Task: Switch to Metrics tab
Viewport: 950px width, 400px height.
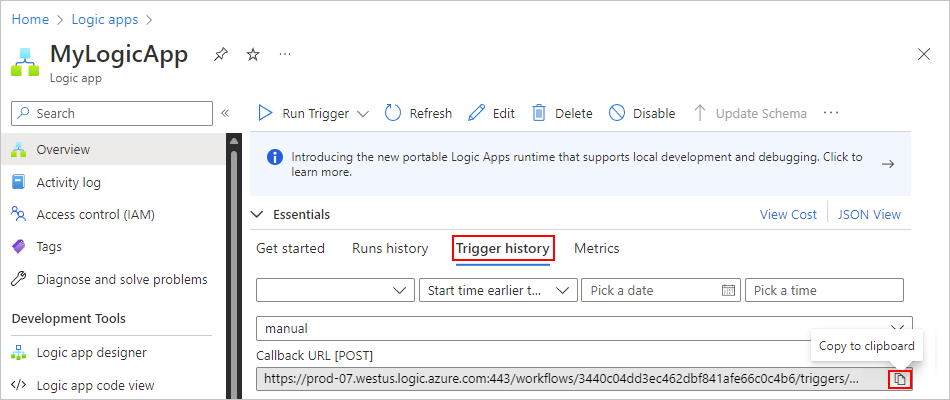Action: point(597,248)
